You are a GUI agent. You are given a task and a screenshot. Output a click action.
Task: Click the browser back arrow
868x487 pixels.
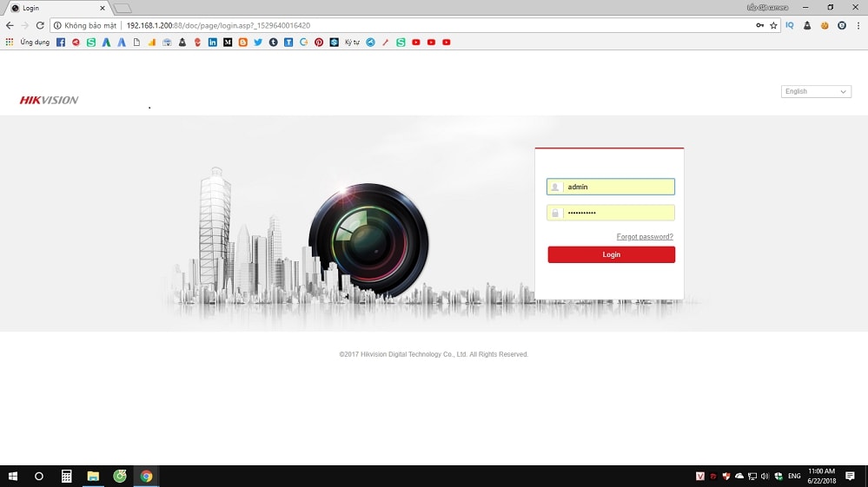(x=10, y=25)
